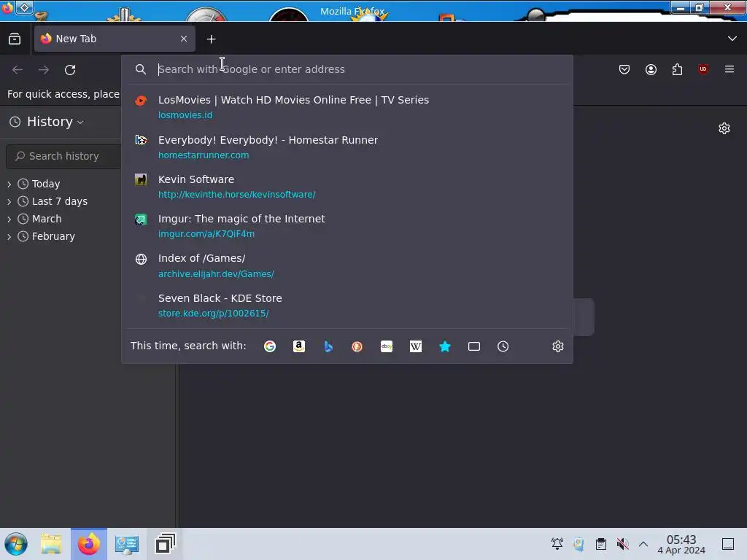Search this time with DuckDuckGo

[357, 346]
